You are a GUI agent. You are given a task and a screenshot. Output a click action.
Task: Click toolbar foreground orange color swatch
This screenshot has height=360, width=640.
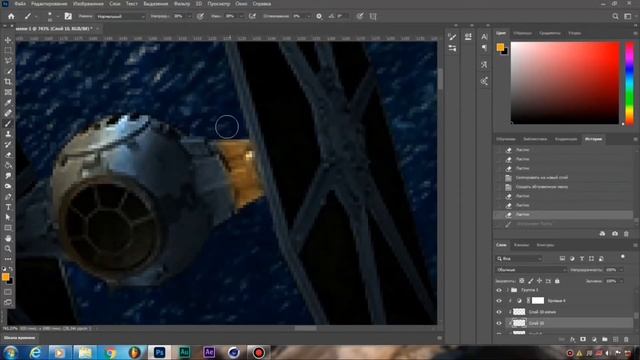(x=6, y=277)
